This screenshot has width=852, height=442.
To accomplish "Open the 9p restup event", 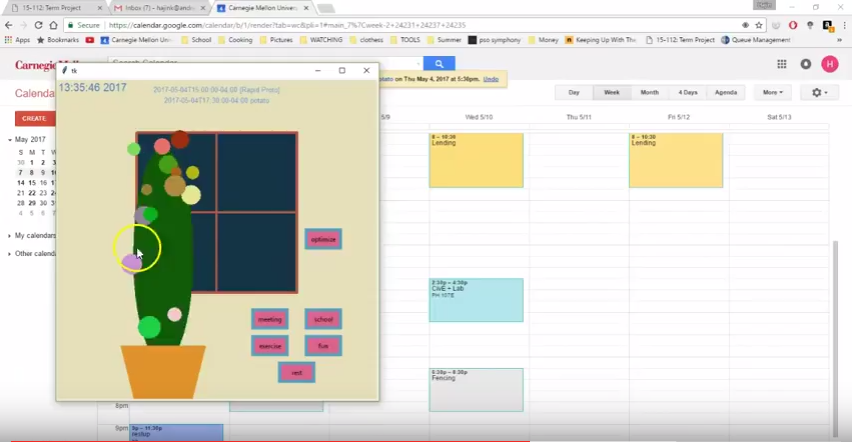I will click(x=177, y=433).
